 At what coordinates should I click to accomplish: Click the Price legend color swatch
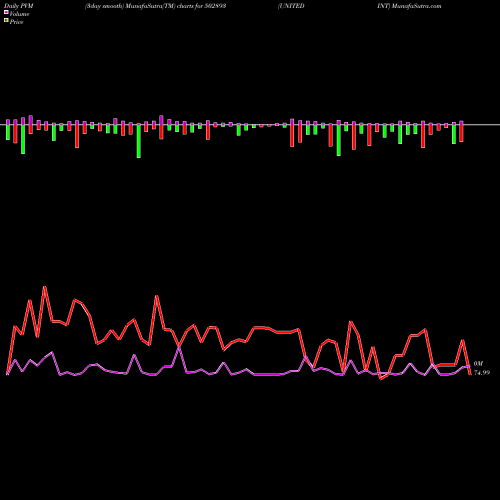[x=6, y=21]
